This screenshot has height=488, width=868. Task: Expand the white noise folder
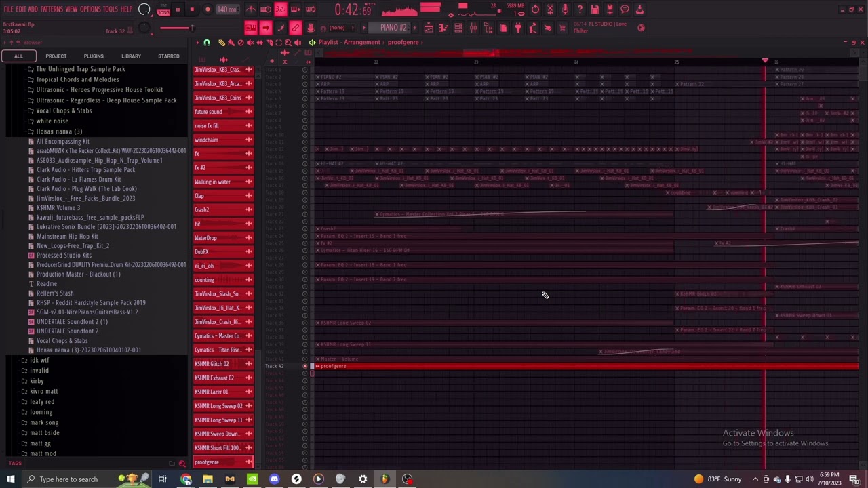(52, 121)
